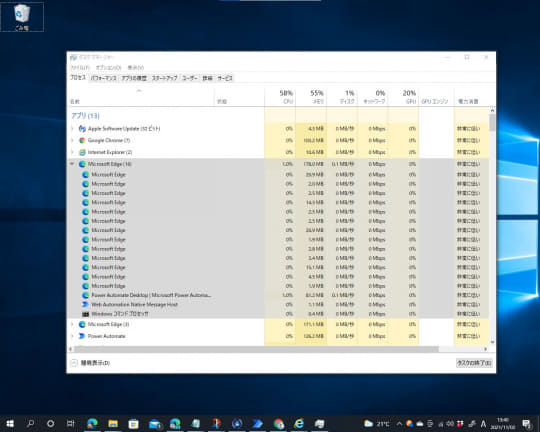Image resolution: width=540 pixels, height=432 pixels.
Task: Toggle 簡易表示(D) fewer details view
Action: click(x=90, y=363)
